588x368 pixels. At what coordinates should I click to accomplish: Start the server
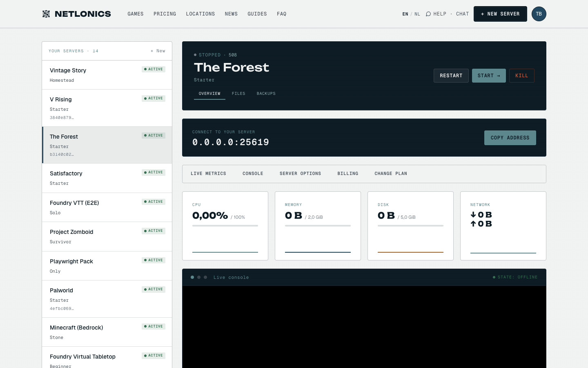coord(489,76)
